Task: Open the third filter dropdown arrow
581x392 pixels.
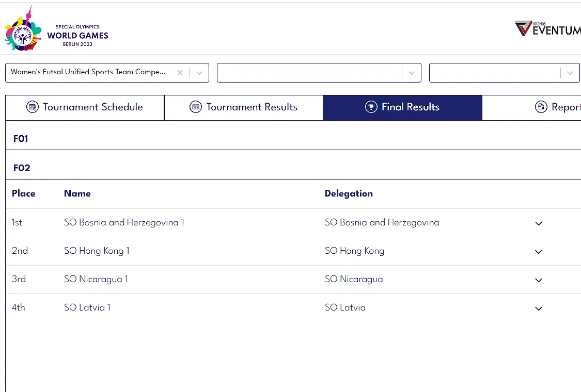Action: (570, 73)
